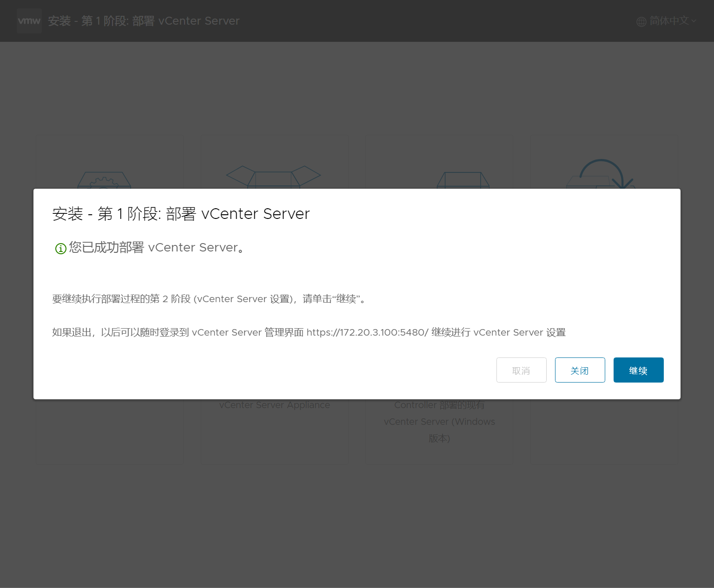The height and width of the screenshot is (588, 714).
Task: Click the 关闭 (Close) button
Action: pyautogui.click(x=580, y=370)
